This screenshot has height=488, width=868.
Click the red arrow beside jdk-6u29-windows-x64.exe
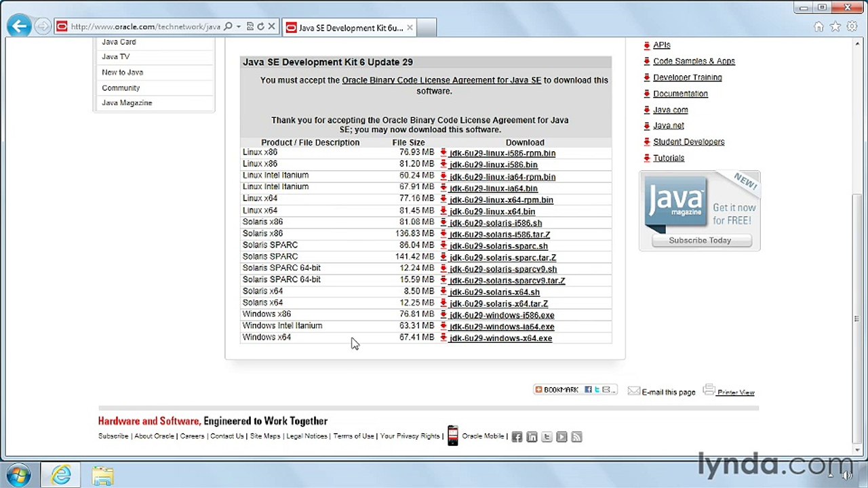(443, 338)
